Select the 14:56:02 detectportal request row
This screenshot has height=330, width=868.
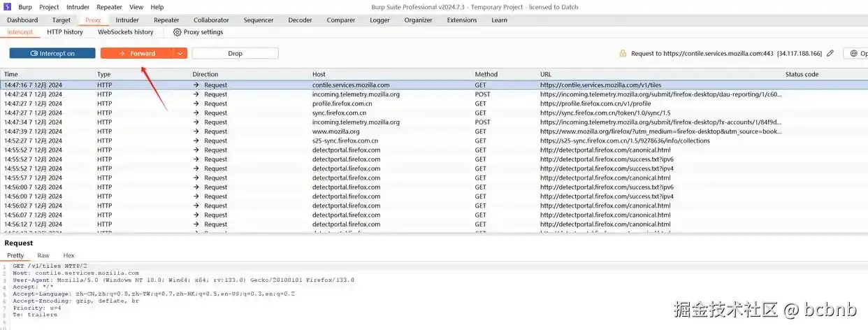tap(434, 206)
